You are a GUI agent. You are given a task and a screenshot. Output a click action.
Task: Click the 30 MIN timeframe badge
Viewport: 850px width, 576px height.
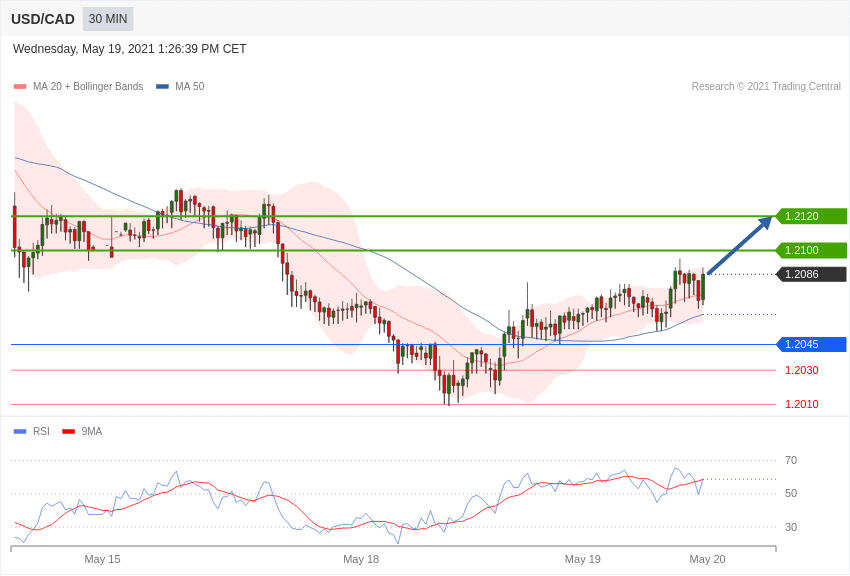click(x=108, y=19)
